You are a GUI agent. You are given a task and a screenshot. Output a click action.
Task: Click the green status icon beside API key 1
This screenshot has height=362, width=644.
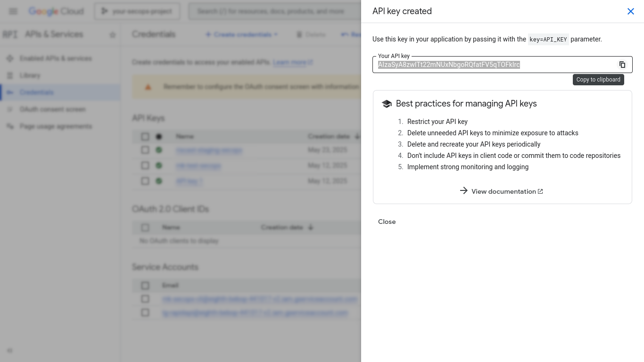[x=159, y=181]
